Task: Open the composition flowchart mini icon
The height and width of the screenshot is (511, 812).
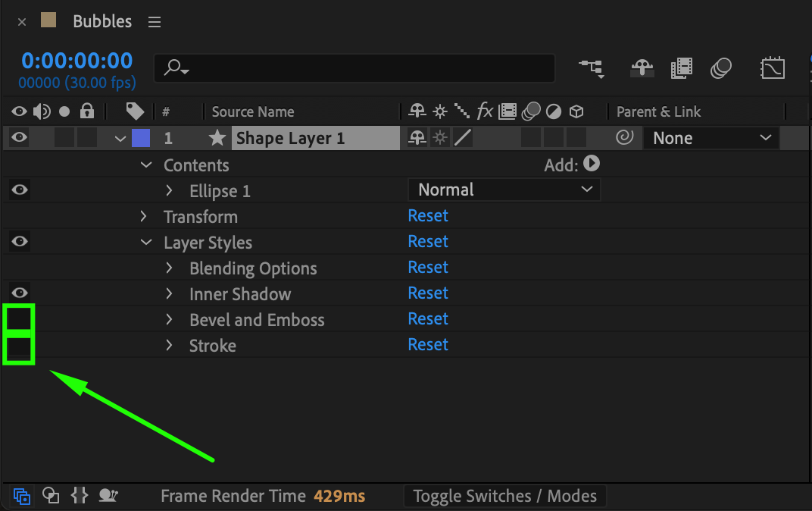Action: coord(592,69)
